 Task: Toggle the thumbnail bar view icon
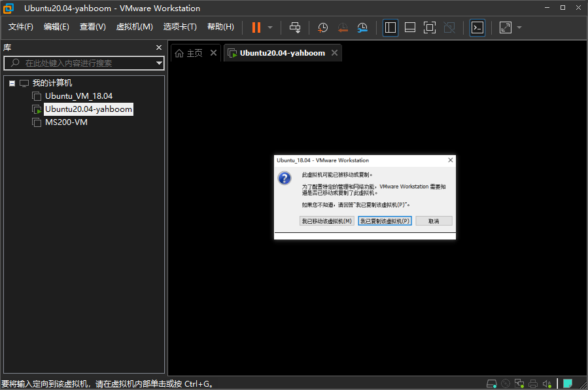pos(410,27)
